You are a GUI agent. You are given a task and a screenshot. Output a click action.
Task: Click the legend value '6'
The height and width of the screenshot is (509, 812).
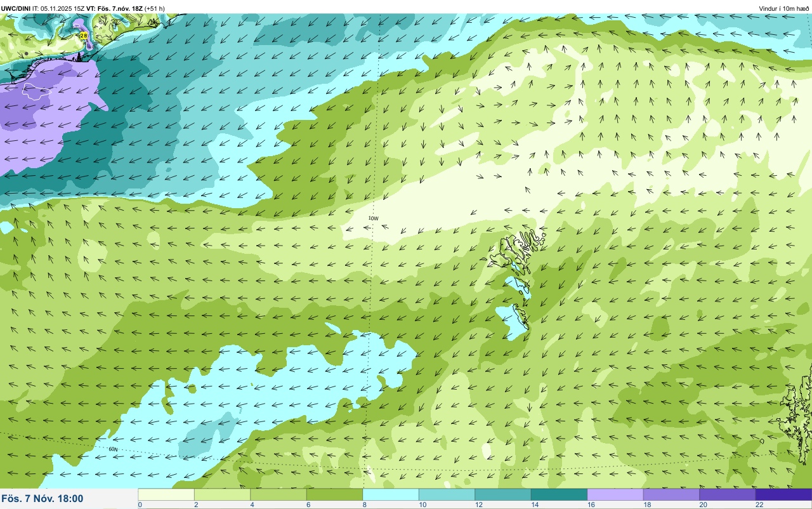click(x=308, y=505)
